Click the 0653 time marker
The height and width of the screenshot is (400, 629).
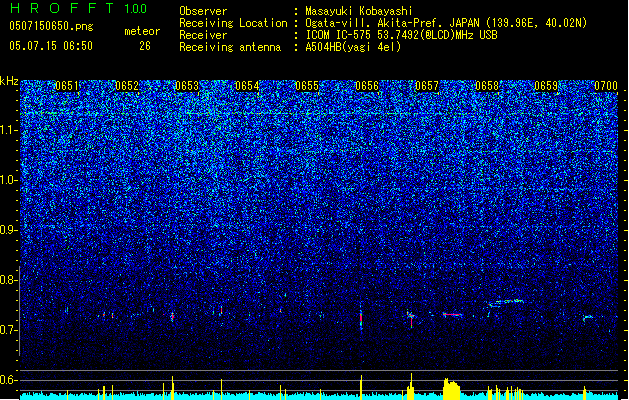[x=187, y=86]
